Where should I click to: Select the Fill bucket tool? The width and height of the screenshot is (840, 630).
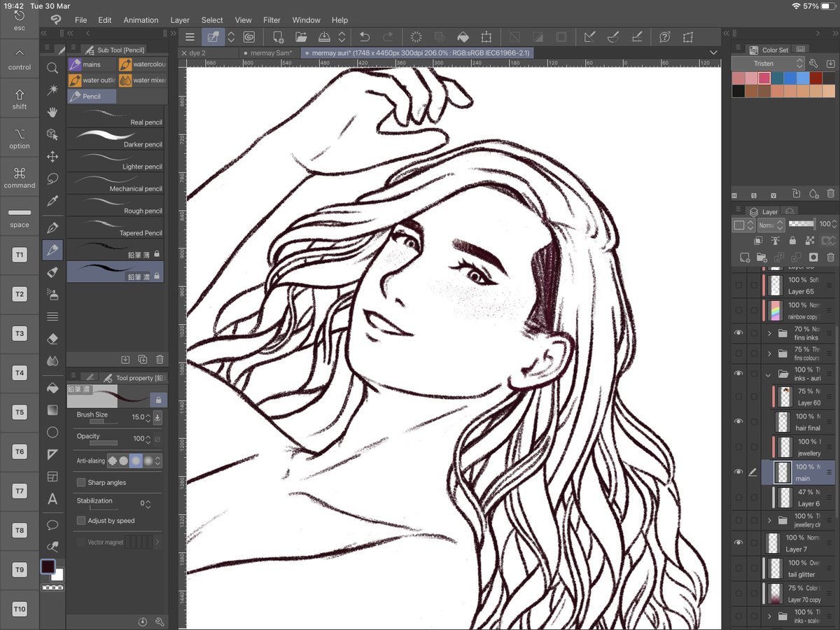52,387
